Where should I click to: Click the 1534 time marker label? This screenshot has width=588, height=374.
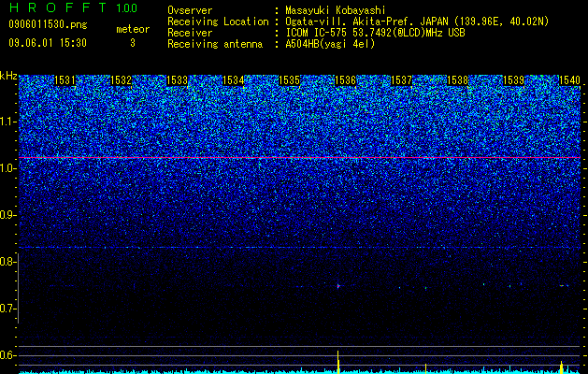tap(234, 80)
